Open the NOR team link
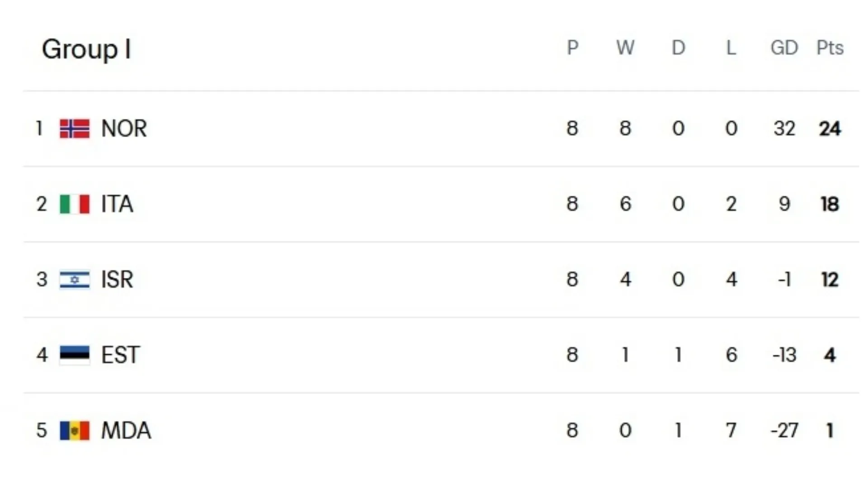Screen dimensions: 868x488 (x=124, y=129)
